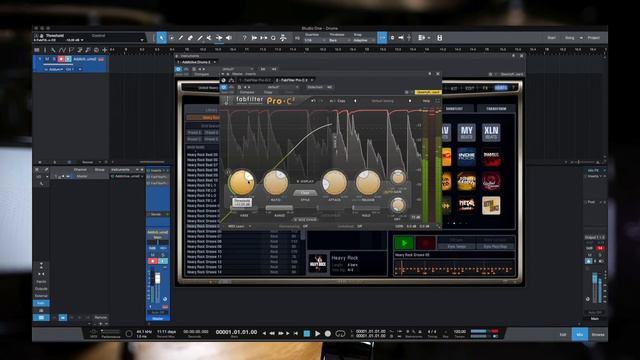
Task: Select the Split tool in toolbar
Action: coord(181,38)
